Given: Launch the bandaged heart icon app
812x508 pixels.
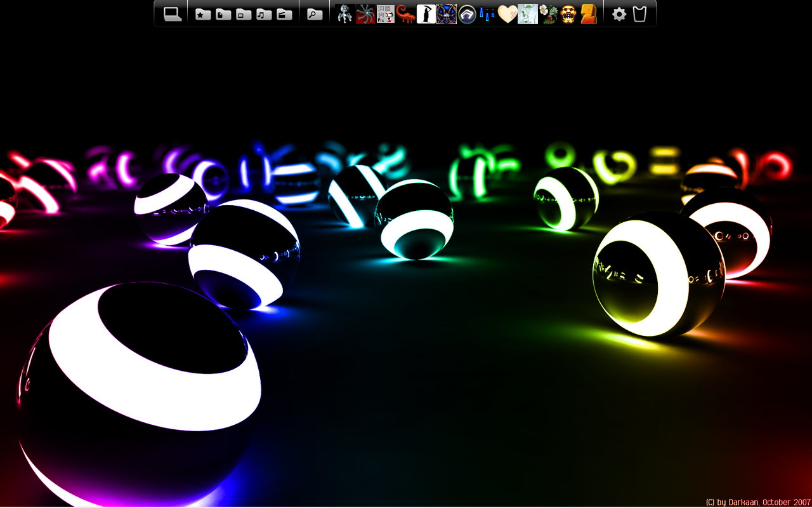Looking at the screenshot, I should click(x=507, y=14).
